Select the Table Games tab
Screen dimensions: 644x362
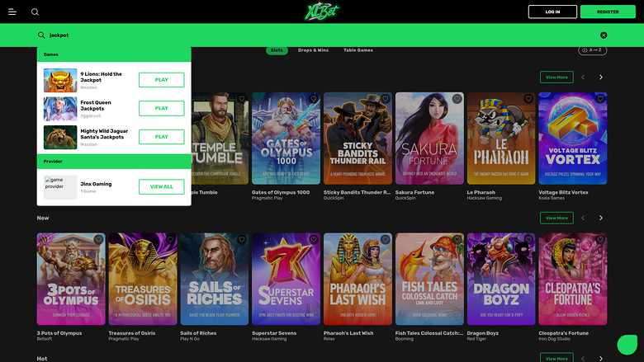[x=358, y=50]
